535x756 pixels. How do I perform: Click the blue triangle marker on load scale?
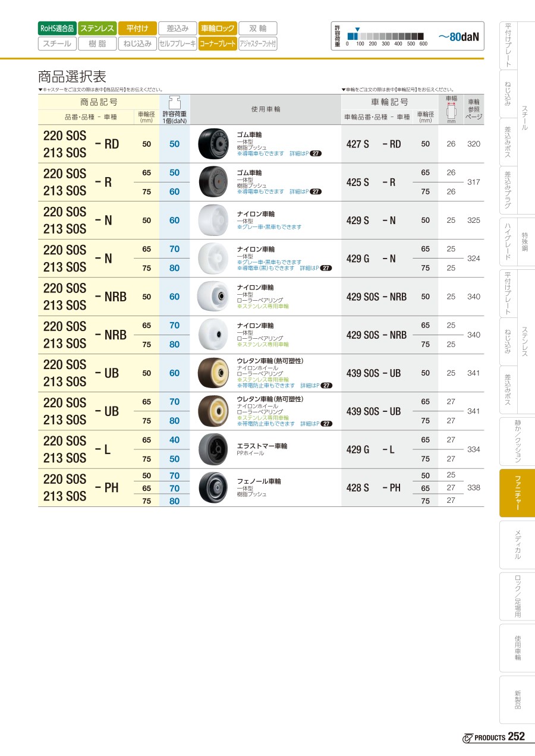[357, 29]
